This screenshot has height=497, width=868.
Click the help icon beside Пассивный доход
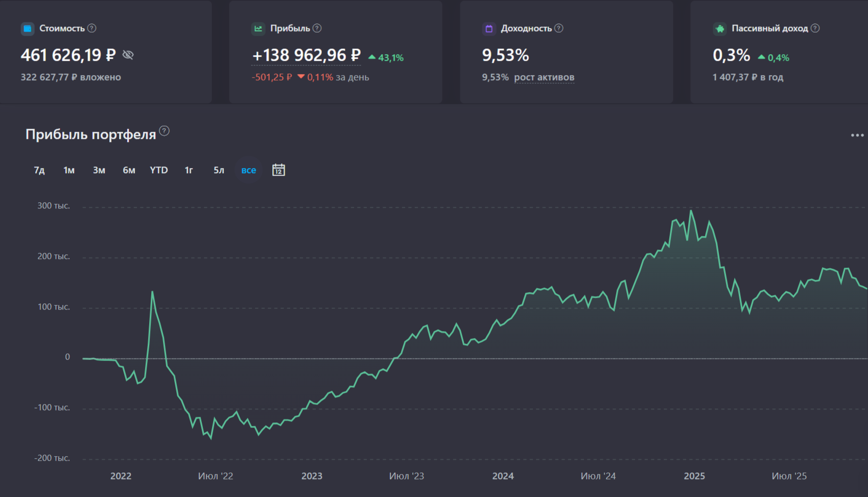pyautogui.click(x=815, y=28)
